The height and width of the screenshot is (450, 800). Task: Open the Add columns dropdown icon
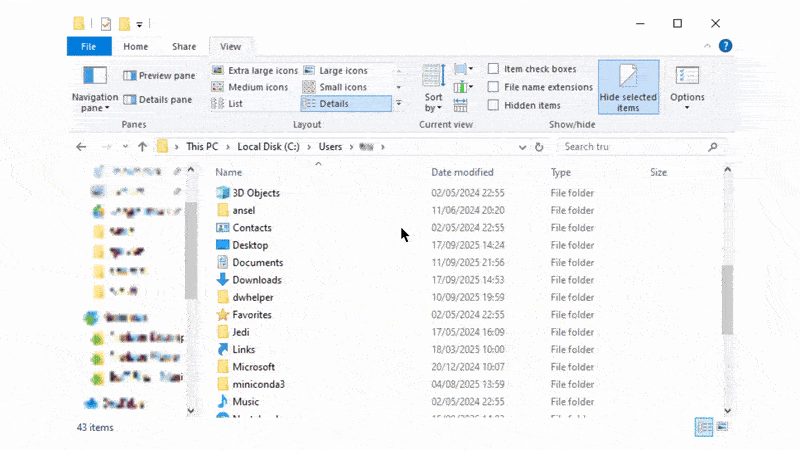pyautogui.click(x=463, y=87)
